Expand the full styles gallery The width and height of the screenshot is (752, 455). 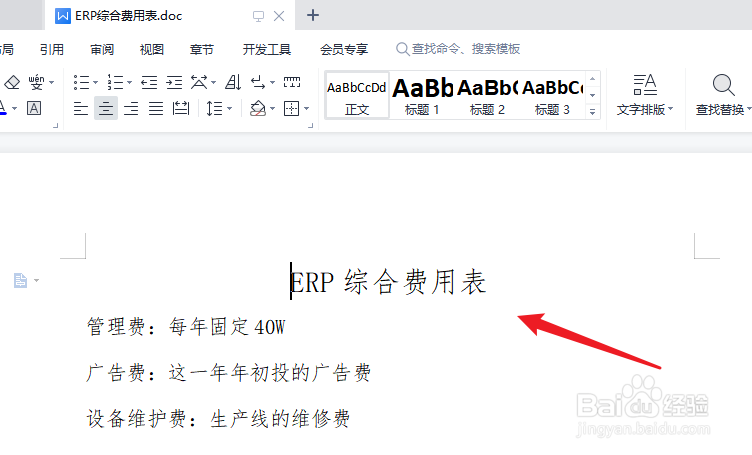[x=593, y=112]
